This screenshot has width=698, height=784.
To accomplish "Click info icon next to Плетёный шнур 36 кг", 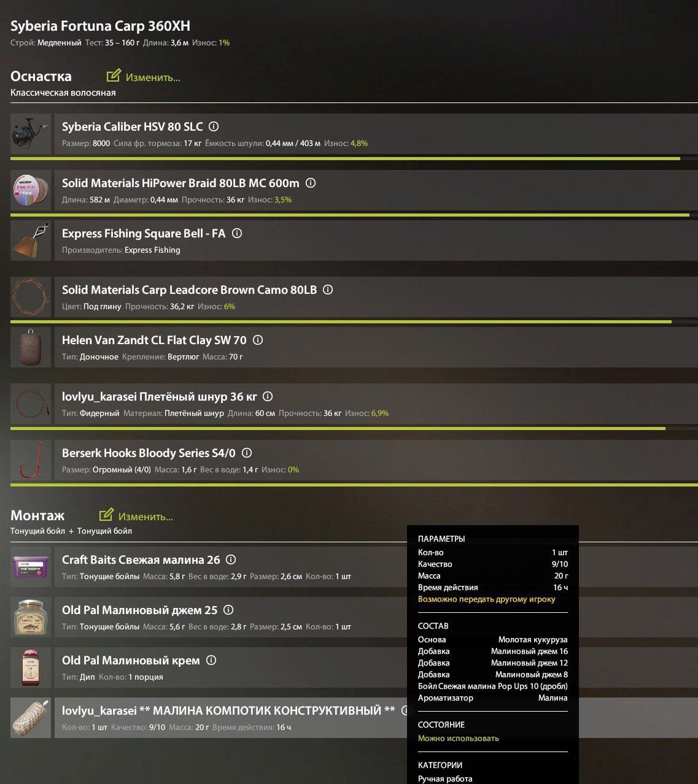I will point(268,396).
